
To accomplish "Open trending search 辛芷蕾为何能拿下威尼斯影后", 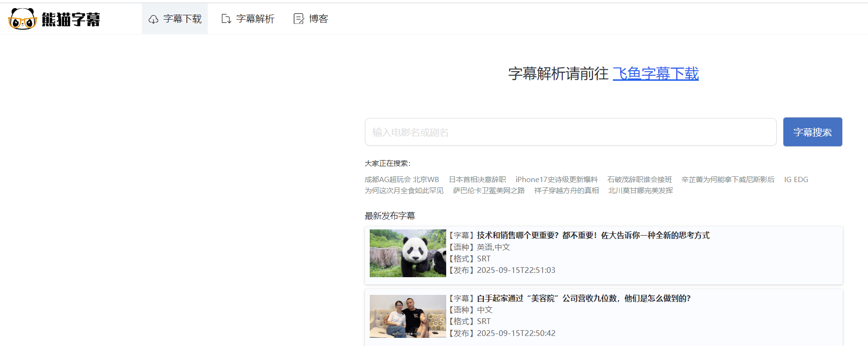I will tap(728, 180).
